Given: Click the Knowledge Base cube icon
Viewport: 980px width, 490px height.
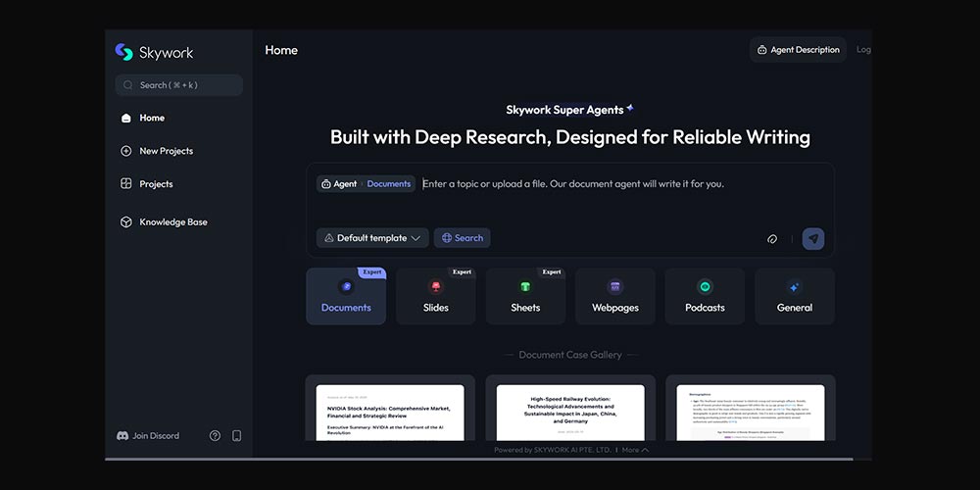Looking at the screenshot, I should (x=126, y=221).
